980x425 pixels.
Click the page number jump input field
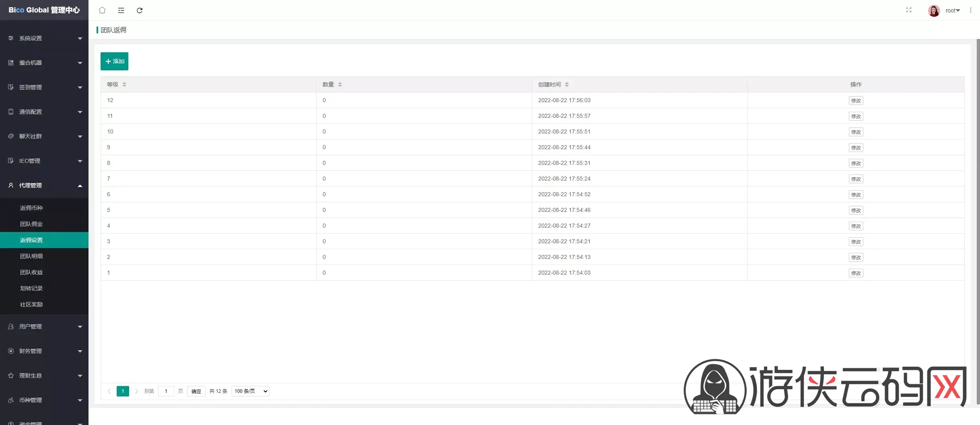(x=166, y=391)
